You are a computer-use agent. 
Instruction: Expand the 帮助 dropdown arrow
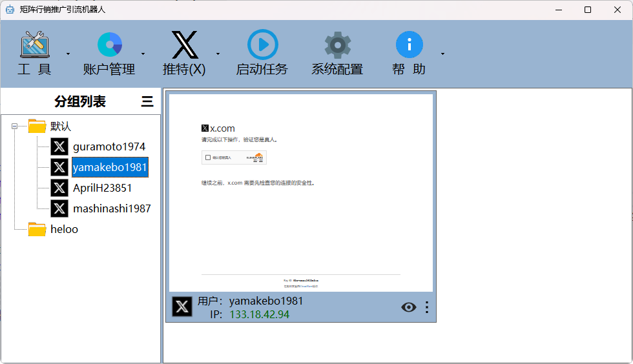tap(442, 54)
